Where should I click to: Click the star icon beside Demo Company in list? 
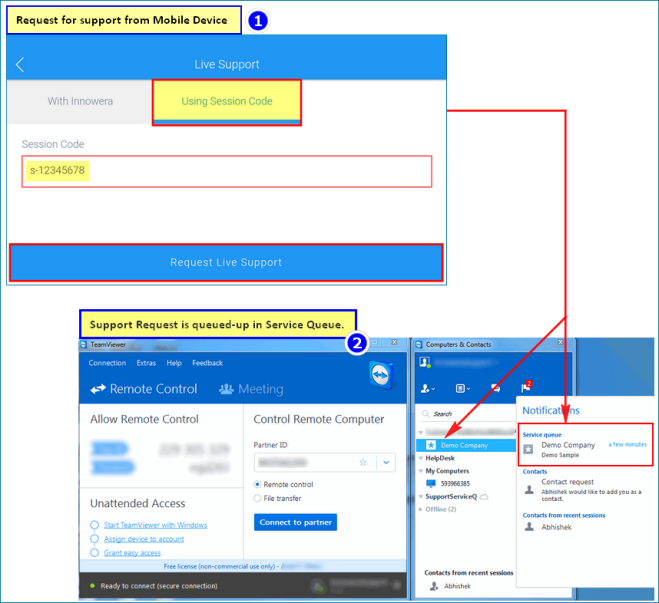click(x=431, y=445)
